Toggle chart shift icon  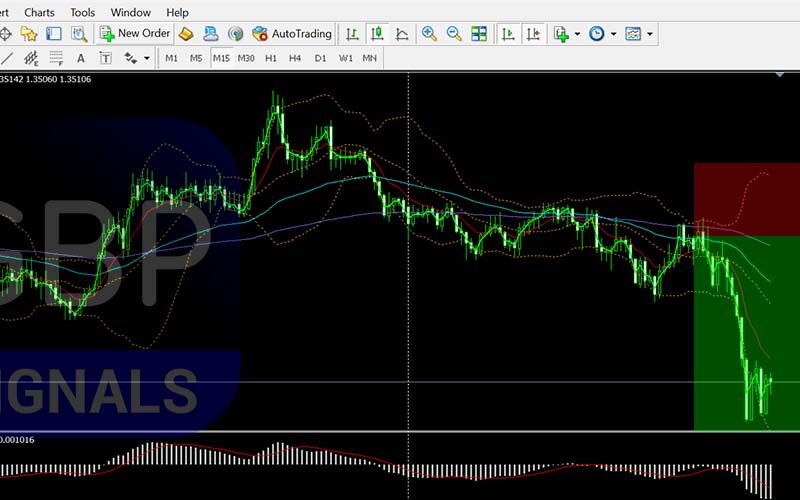click(x=533, y=34)
